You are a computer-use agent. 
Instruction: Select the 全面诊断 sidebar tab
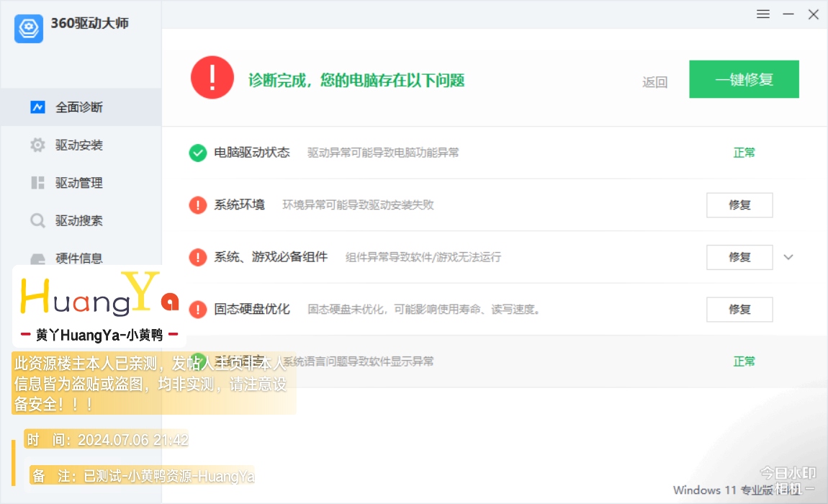pos(81,107)
